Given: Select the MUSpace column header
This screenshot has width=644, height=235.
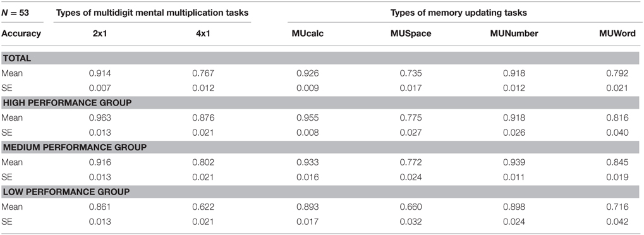Looking at the screenshot, I should point(410,33).
